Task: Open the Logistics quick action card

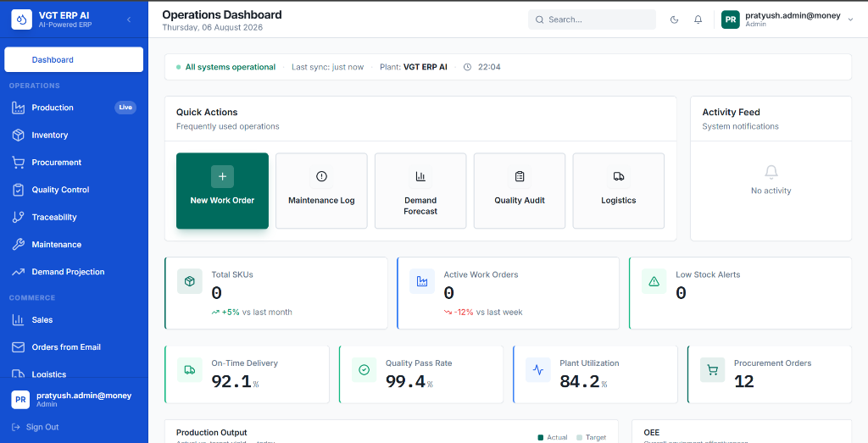Action: (x=618, y=191)
